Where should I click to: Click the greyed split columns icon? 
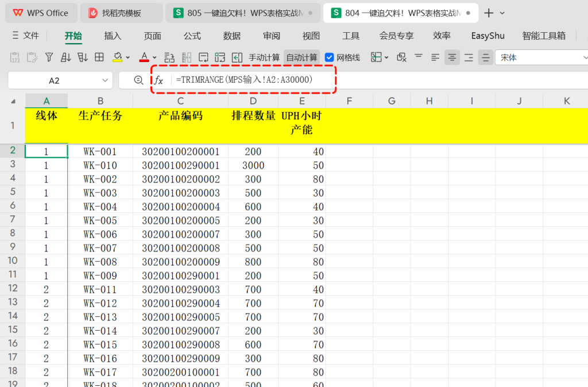187,57
